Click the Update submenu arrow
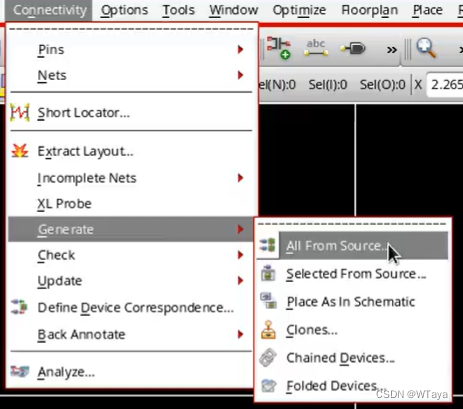The image size is (463, 409). tap(240, 281)
